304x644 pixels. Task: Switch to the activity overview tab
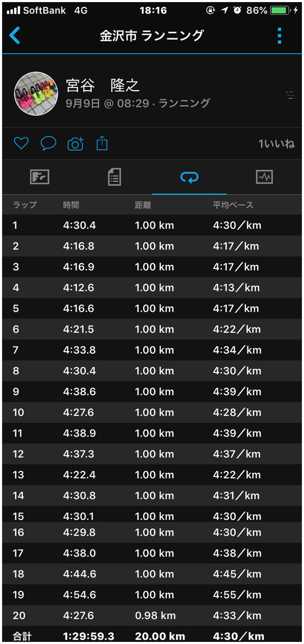[40, 177]
